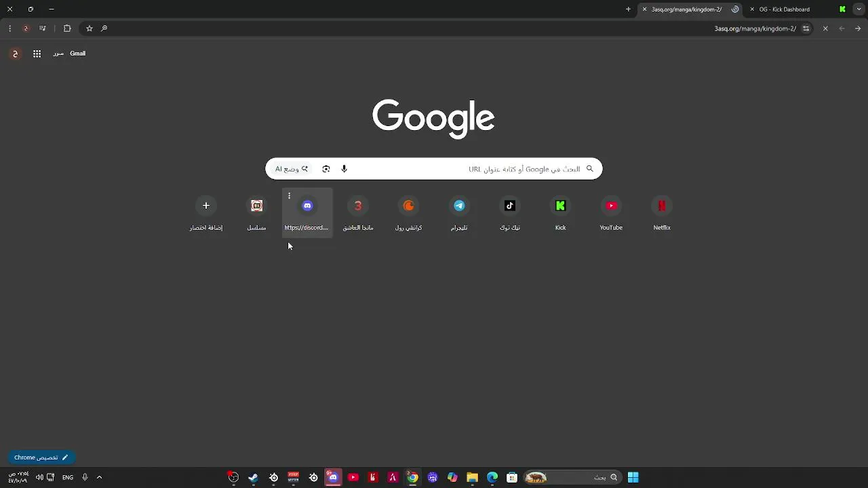The width and height of the screenshot is (868, 488).
Task: Open the YouTube shortcut
Action: click(x=611, y=213)
